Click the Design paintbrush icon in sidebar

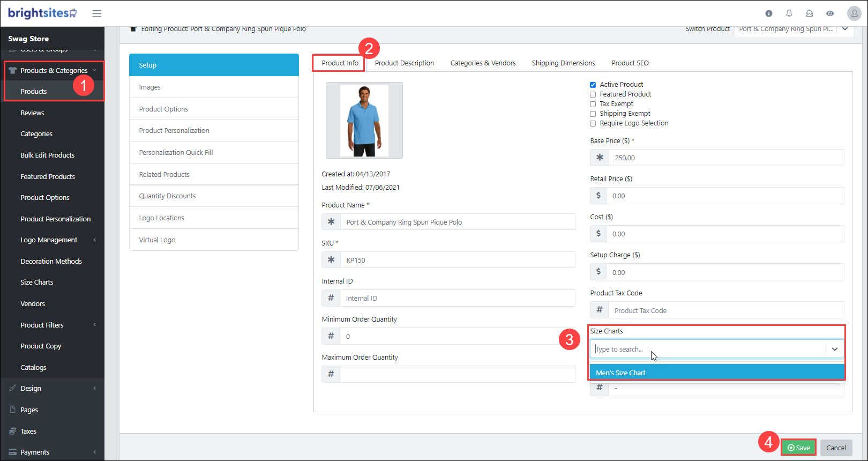[x=12, y=388]
